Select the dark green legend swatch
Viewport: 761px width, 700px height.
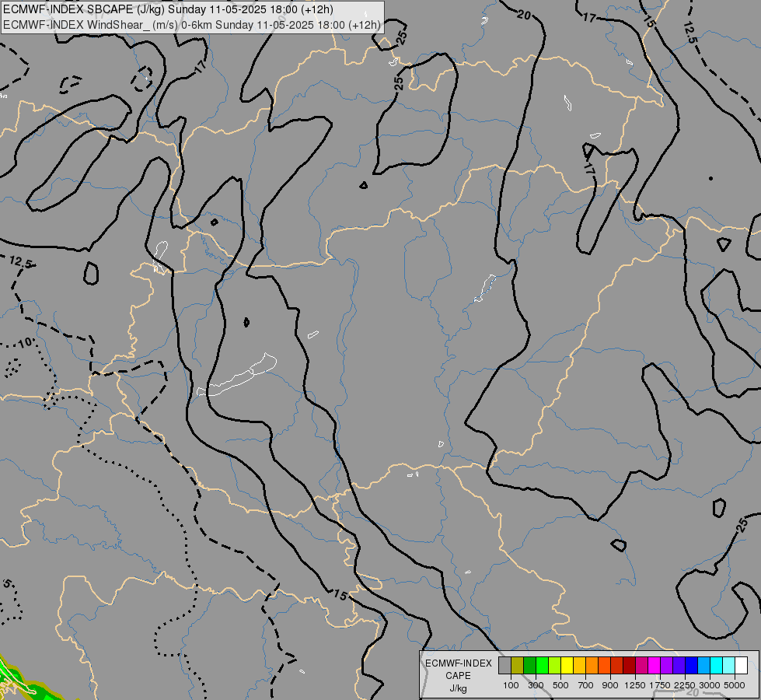coord(530,666)
